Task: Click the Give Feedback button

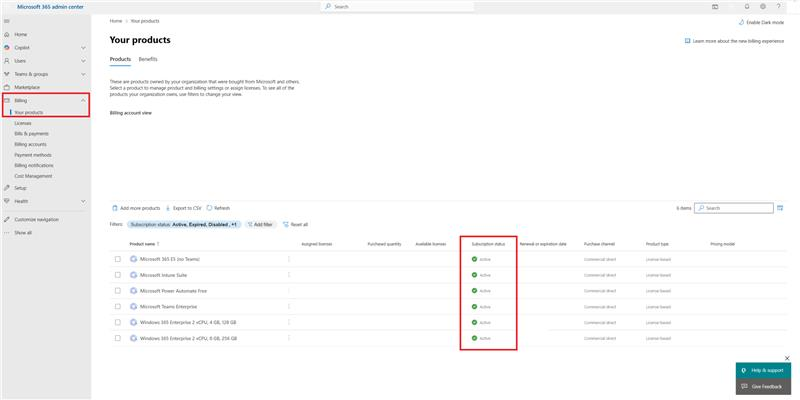Action: click(x=763, y=387)
